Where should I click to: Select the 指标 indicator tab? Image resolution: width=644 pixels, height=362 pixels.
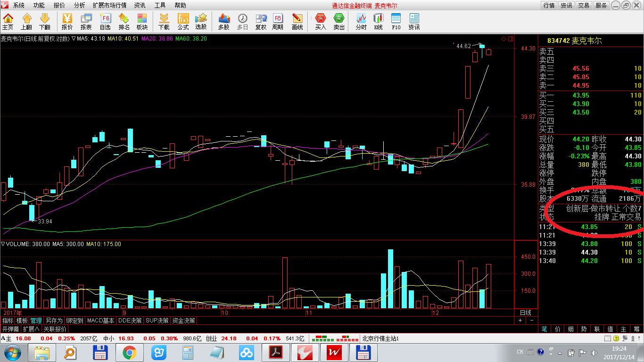pos(8,321)
